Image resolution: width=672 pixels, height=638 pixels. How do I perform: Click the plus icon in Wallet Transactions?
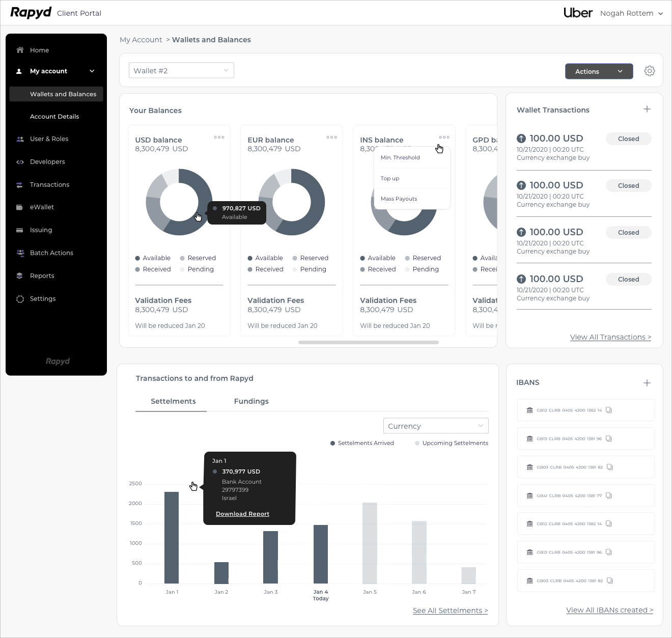pyautogui.click(x=647, y=109)
